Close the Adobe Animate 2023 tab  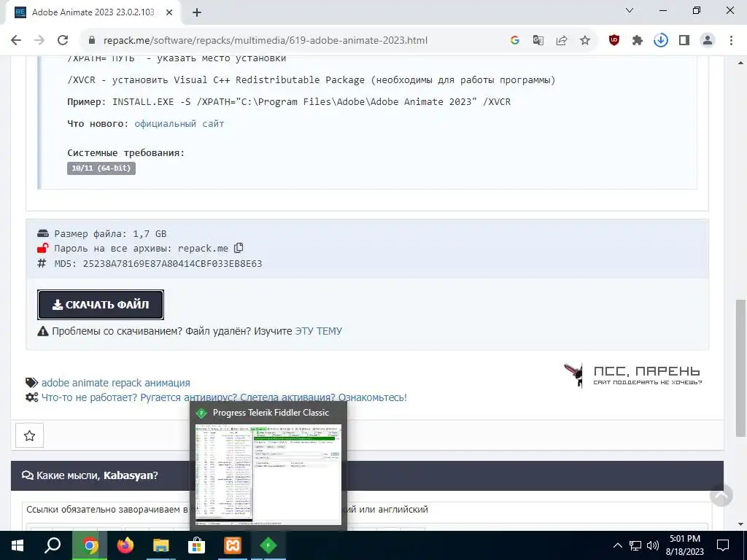point(169,12)
